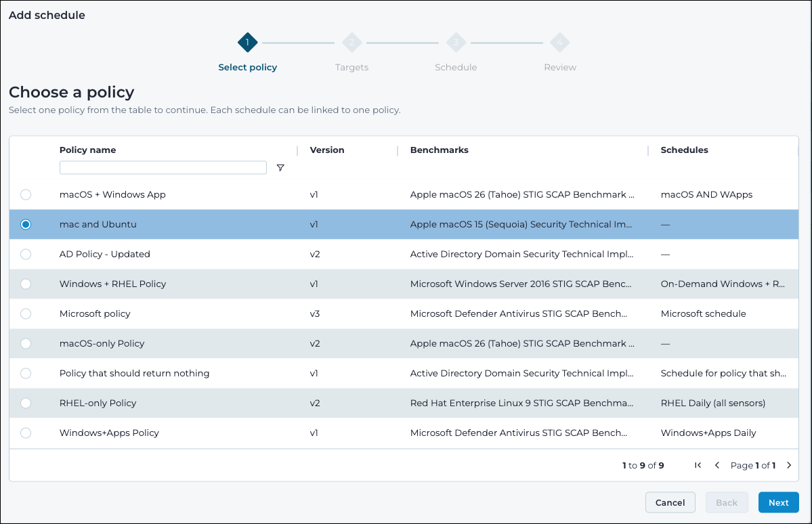Open the Review step
The image size is (812, 524).
click(560, 67)
